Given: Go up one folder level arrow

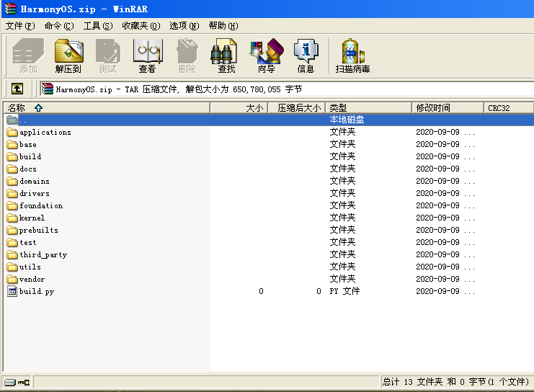Looking at the screenshot, I should tap(17, 89).
